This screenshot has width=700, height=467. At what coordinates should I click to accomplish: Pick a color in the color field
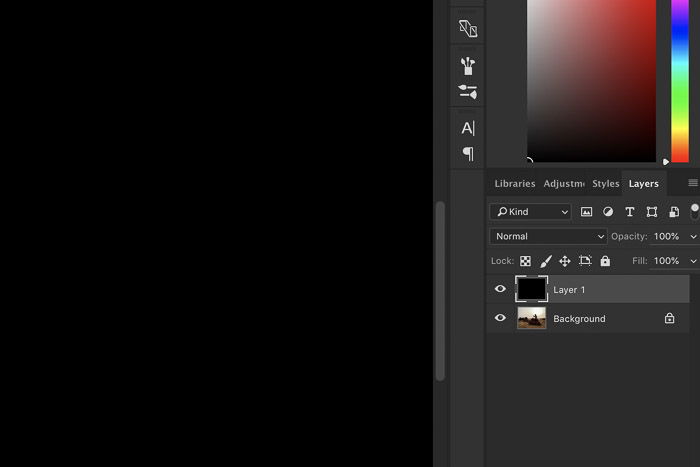[592, 81]
